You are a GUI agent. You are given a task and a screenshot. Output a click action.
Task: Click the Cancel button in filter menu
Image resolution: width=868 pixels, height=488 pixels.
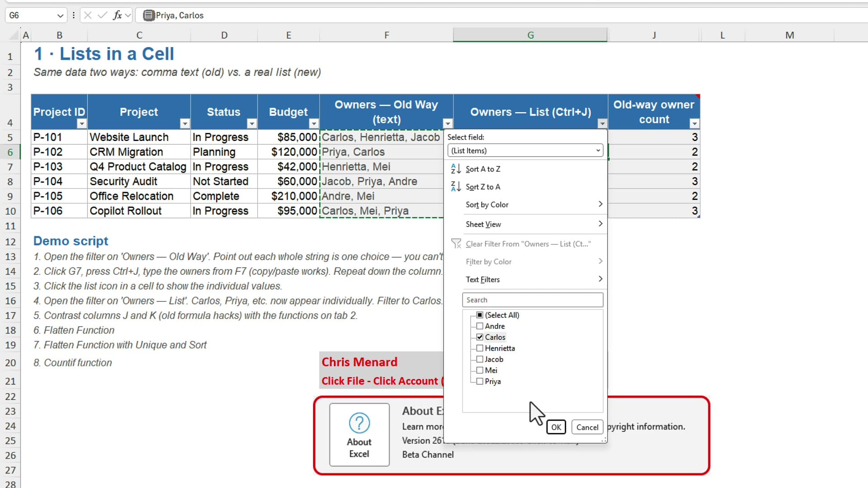pos(587,427)
